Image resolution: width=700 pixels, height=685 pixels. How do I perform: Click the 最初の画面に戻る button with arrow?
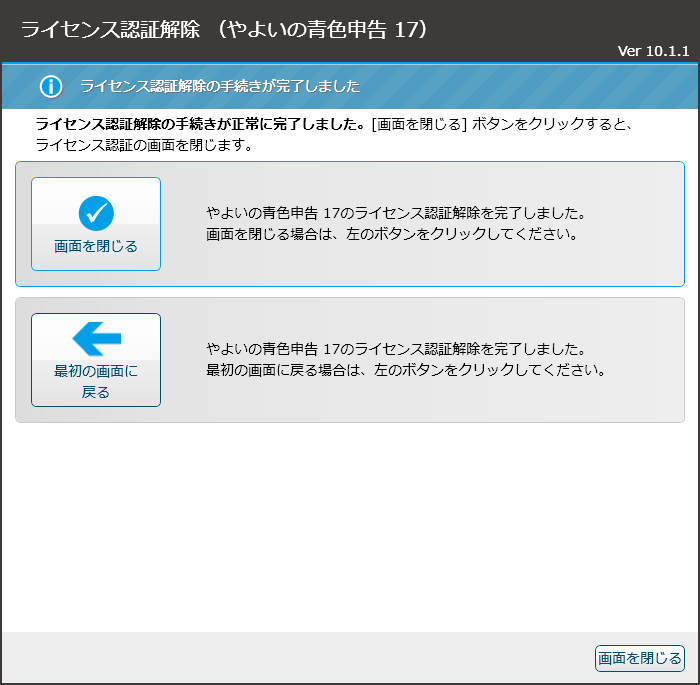coord(96,360)
